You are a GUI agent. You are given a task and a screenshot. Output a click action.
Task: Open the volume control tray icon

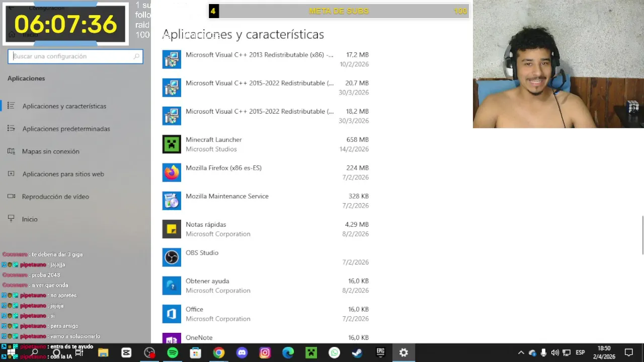[555, 353]
